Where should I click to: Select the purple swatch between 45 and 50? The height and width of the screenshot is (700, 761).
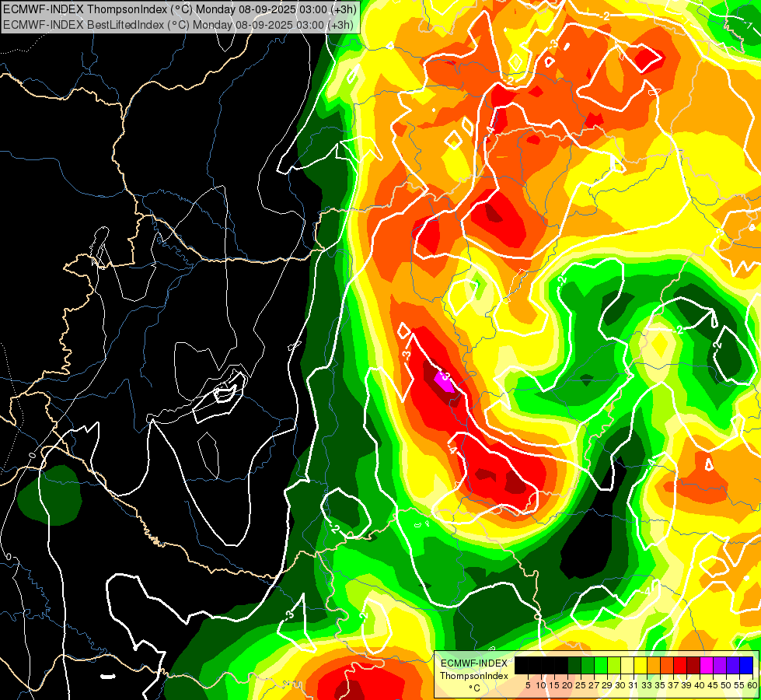pos(720,666)
